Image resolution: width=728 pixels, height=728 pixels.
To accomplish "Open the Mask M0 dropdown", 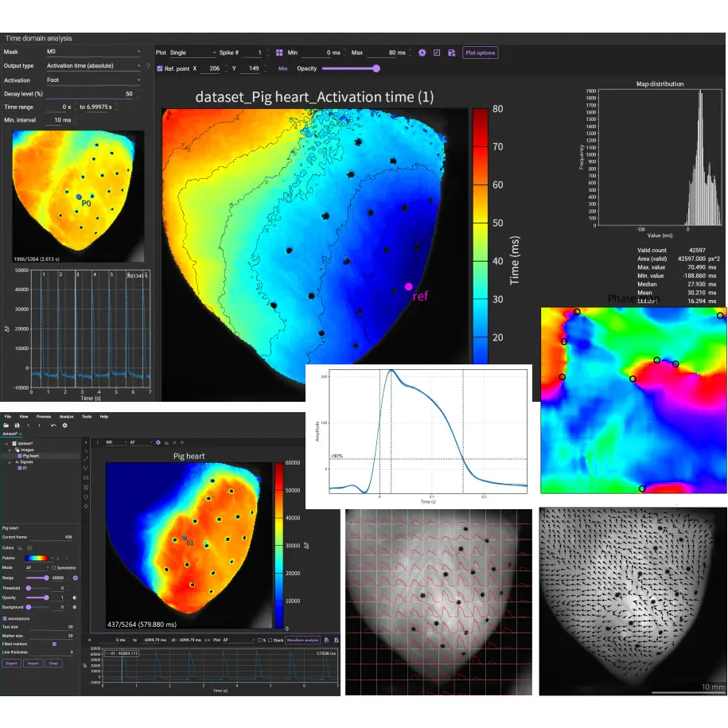I will pyautogui.click(x=93, y=52).
